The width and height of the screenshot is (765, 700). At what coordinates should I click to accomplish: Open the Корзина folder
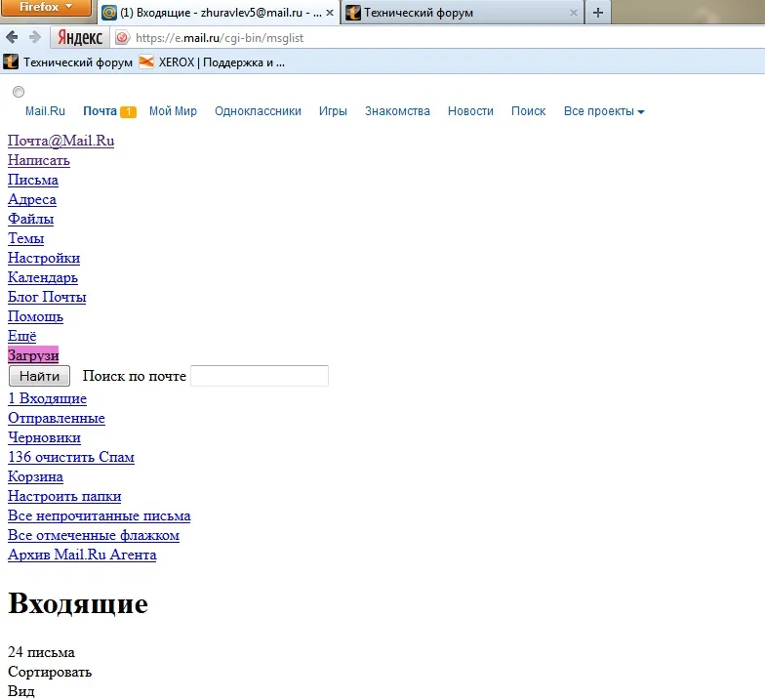(x=35, y=476)
